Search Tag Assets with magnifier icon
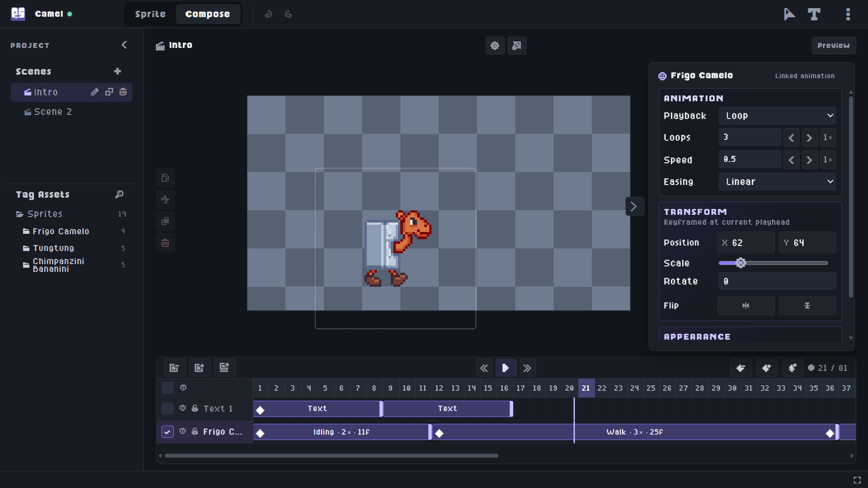 pos(119,194)
